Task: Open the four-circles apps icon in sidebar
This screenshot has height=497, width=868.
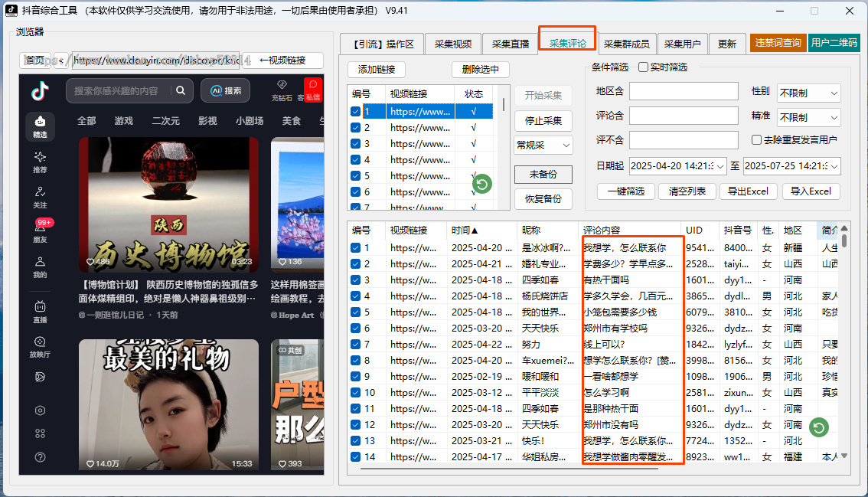Action: pyautogui.click(x=40, y=434)
